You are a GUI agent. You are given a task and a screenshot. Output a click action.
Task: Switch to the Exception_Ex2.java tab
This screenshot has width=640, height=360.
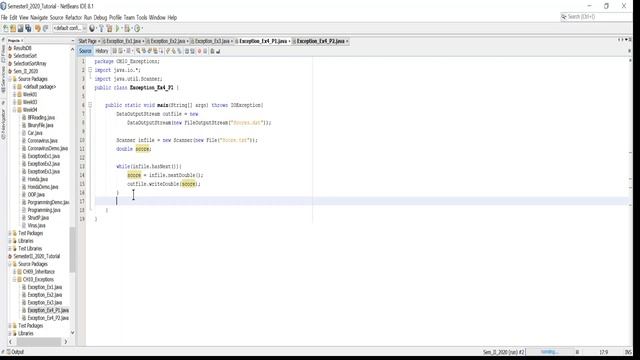167,41
